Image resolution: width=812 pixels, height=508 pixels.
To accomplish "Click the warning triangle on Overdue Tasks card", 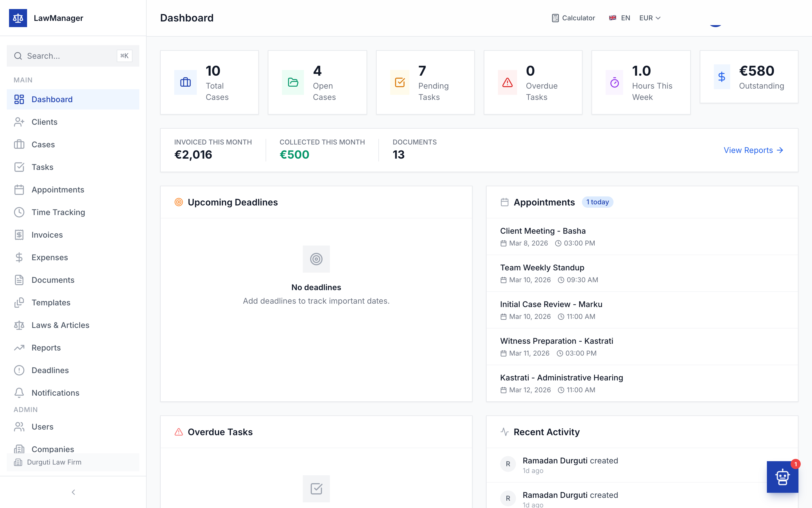I will [x=507, y=82].
